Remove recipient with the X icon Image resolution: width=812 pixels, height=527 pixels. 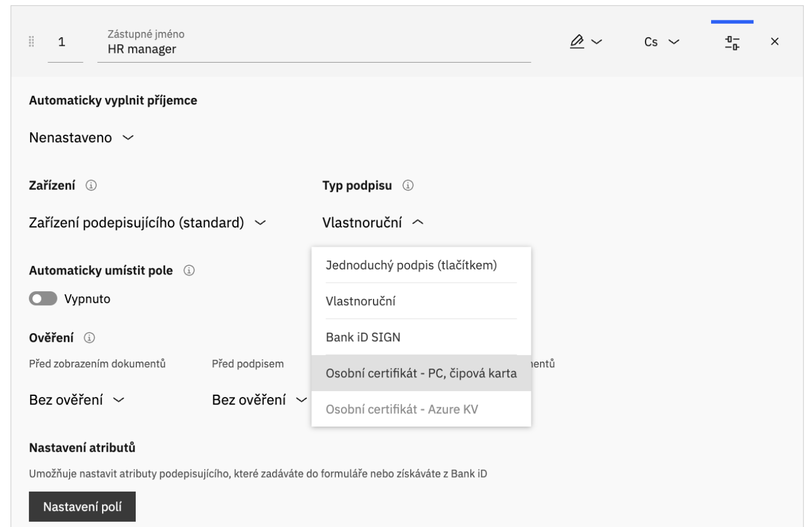[774, 42]
